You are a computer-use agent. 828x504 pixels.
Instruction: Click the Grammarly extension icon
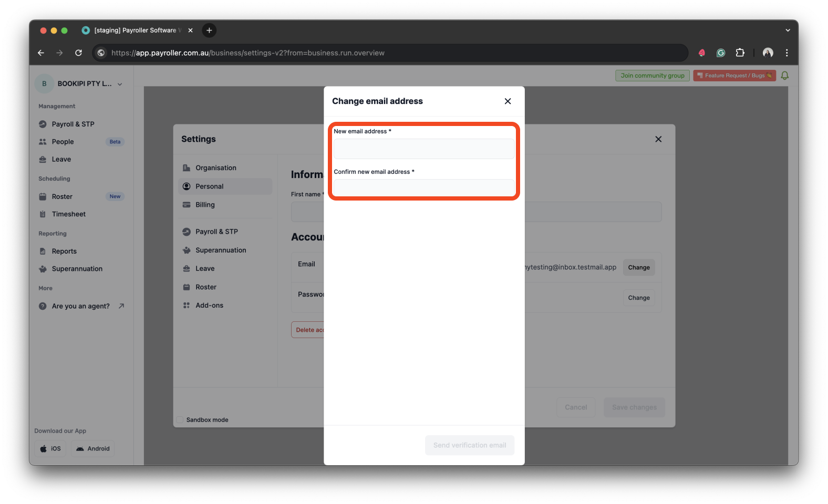[x=721, y=52]
